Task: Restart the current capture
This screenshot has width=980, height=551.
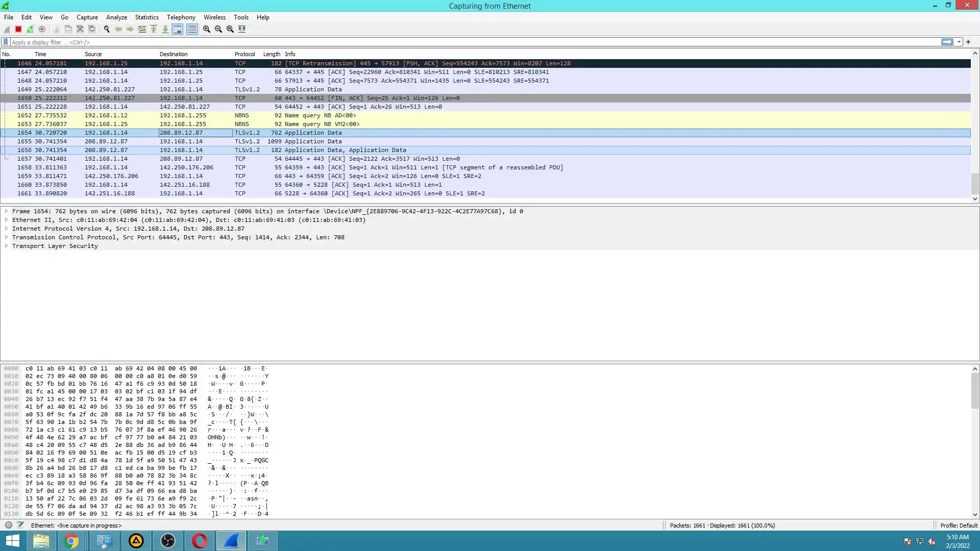Action: [30, 29]
